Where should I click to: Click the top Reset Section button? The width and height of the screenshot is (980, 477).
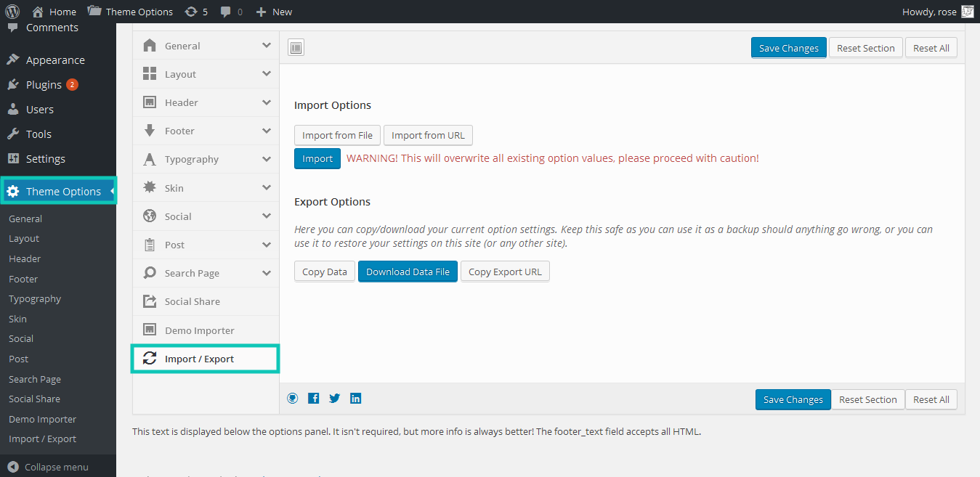866,48
